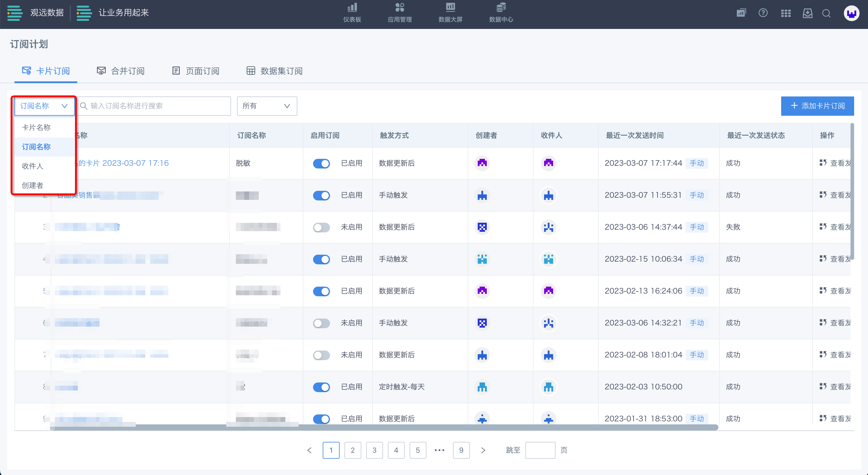The height and width of the screenshot is (475, 868).
Task: Open the apps grid icon
Action: click(786, 14)
